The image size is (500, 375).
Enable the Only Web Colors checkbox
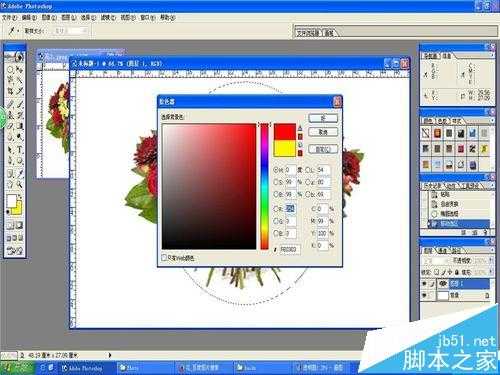(164, 258)
